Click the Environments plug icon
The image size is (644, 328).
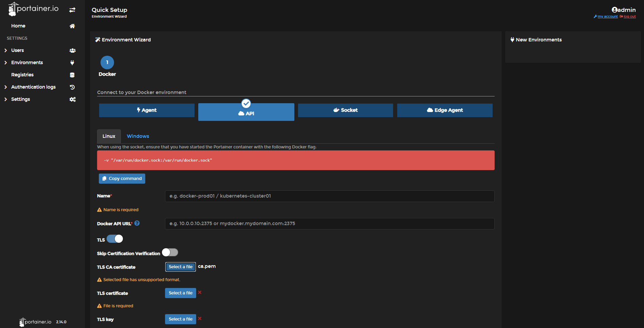pos(72,62)
